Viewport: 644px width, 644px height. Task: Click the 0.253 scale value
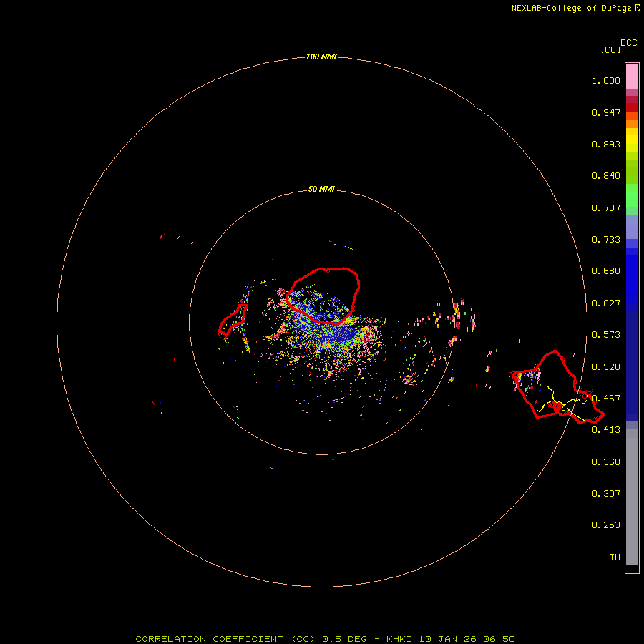(606, 525)
